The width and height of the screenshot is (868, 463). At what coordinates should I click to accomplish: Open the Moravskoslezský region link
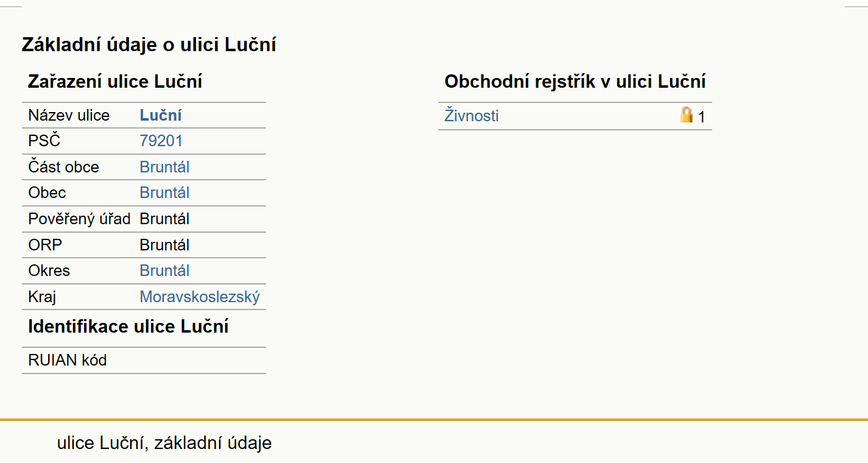tap(200, 297)
